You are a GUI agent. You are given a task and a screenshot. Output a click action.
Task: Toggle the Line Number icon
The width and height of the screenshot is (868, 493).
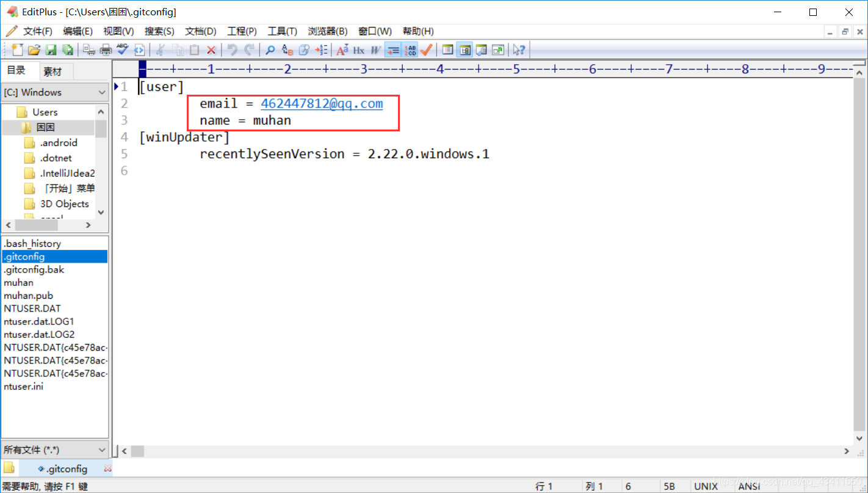[410, 50]
